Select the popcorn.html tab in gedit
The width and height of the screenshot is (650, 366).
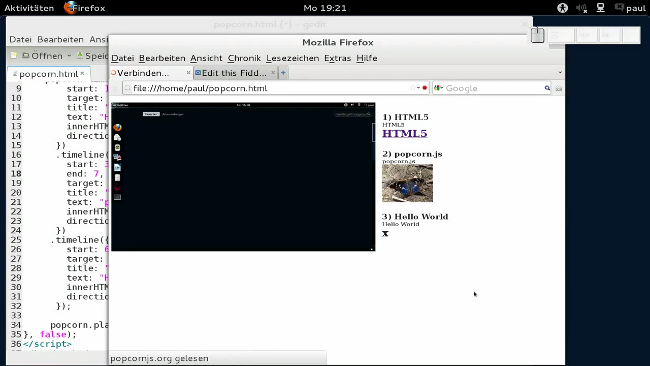[48, 74]
